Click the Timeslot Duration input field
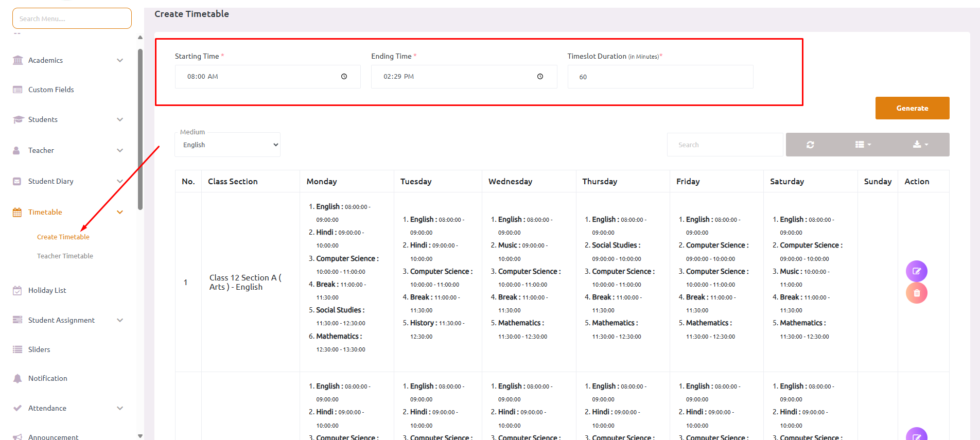 [660, 77]
